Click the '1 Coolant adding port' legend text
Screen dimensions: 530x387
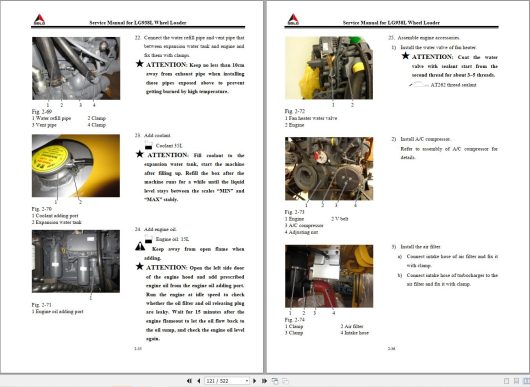[55, 216]
